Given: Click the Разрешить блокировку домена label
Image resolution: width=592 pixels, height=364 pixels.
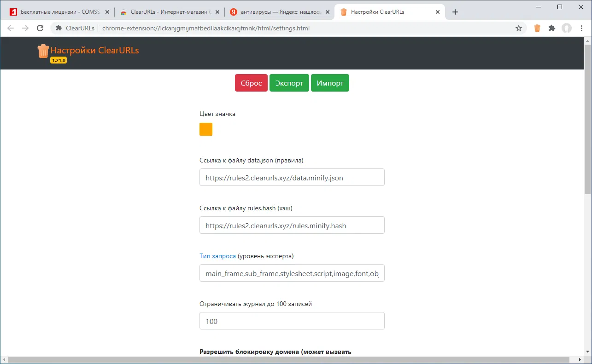Looking at the screenshot, I should (275, 352).
